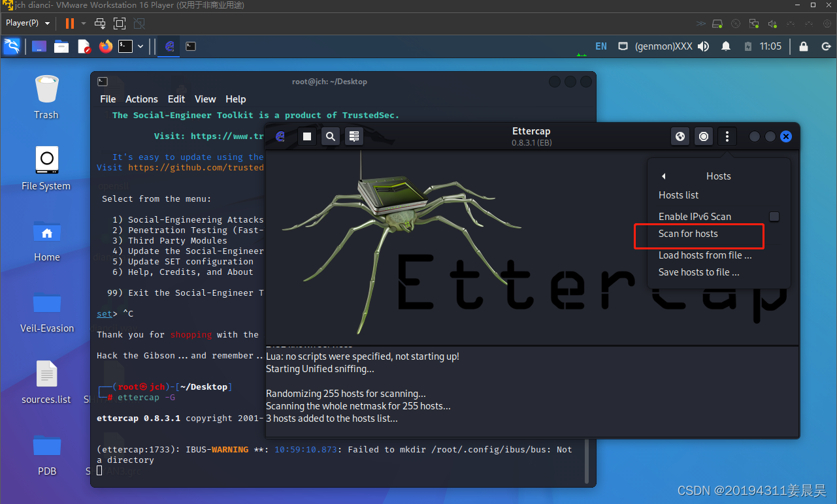Screen dimensions: 837x504
Task: Open the terminal View menu
Action: 205,99
